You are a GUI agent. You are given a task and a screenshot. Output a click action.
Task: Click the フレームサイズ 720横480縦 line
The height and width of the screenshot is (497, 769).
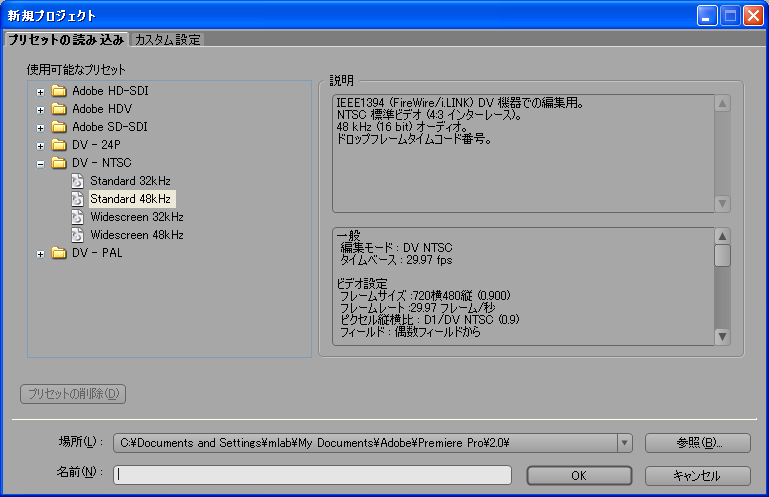[425, 296]
